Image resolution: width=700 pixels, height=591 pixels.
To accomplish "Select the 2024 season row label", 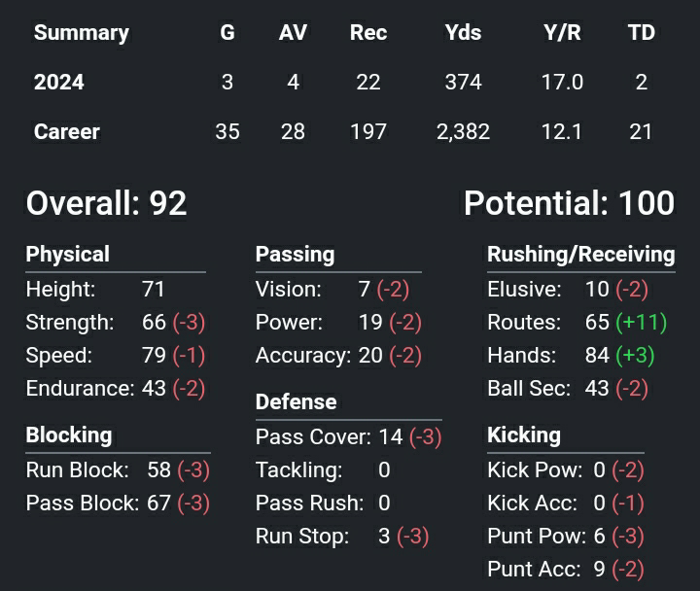I will pyautogui.click(x=59, y=83).
